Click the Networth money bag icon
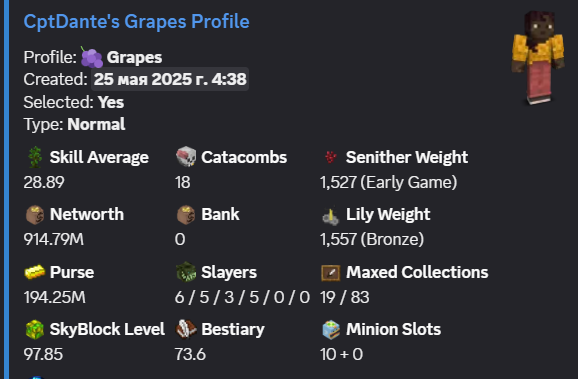This screenshot has width=578, height=379. pos(35,214)
